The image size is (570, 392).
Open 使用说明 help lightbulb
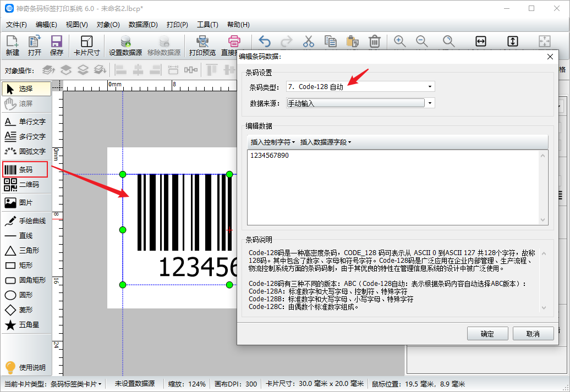(x=26, y=367)
